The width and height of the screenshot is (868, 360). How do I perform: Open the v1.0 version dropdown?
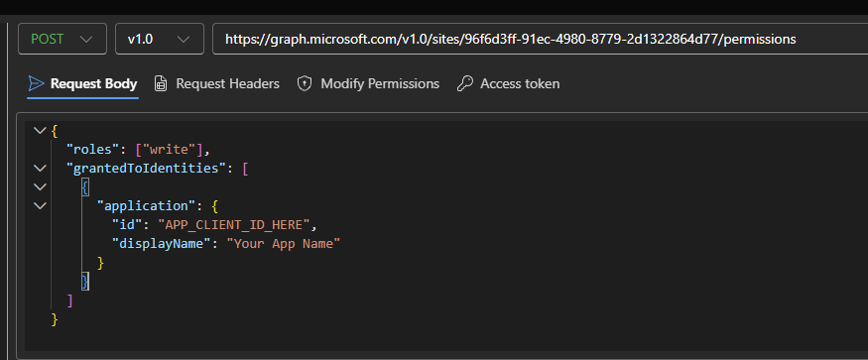[160, 39]
